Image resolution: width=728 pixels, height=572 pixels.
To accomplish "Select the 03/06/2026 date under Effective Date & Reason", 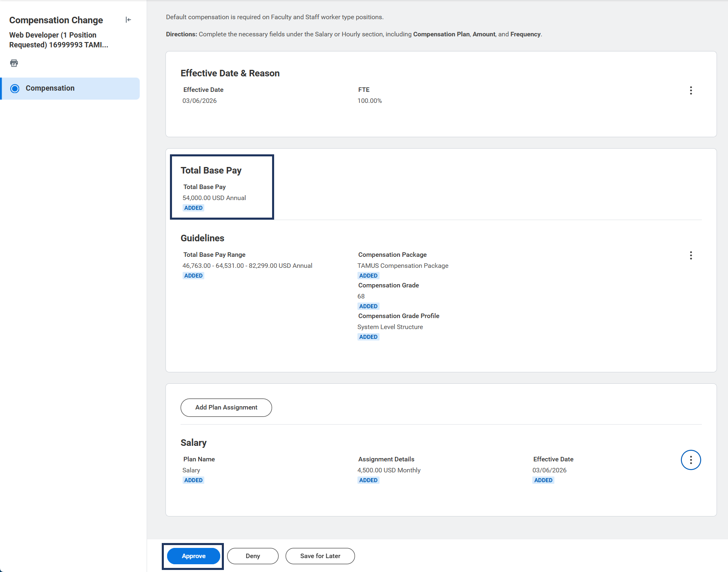I will (199, 101).
